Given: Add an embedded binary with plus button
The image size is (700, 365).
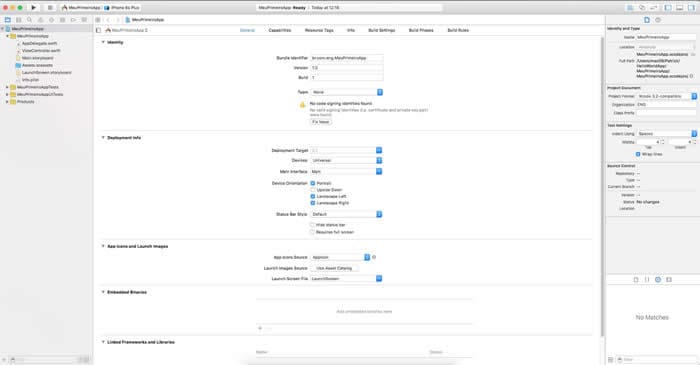Looking at the screenshot, I should tap(260, 328).
